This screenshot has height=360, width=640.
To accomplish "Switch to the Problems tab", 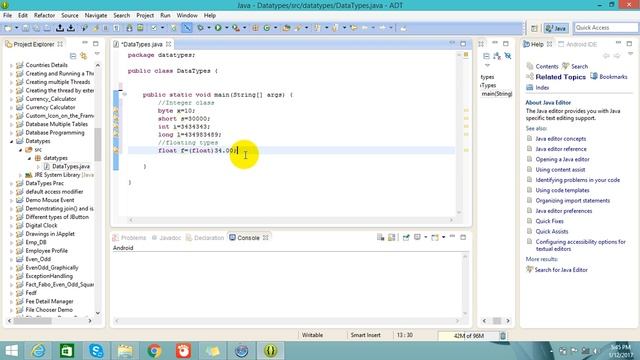I will click(x=129, y=238).
